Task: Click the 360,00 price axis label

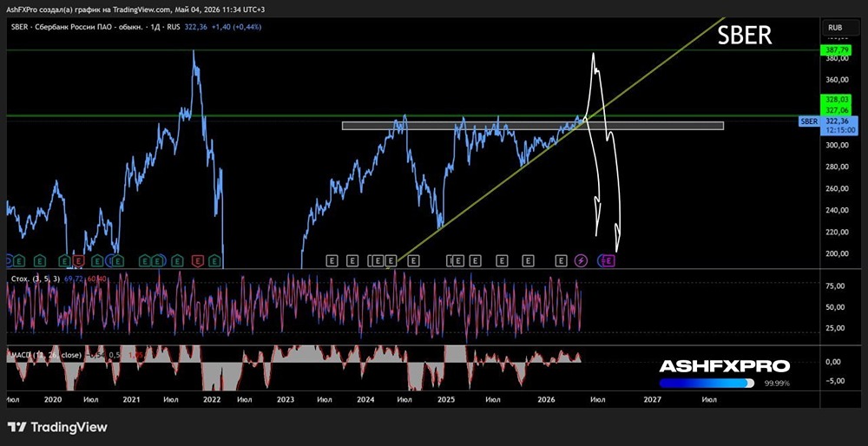Action: [x=837, y=80]
